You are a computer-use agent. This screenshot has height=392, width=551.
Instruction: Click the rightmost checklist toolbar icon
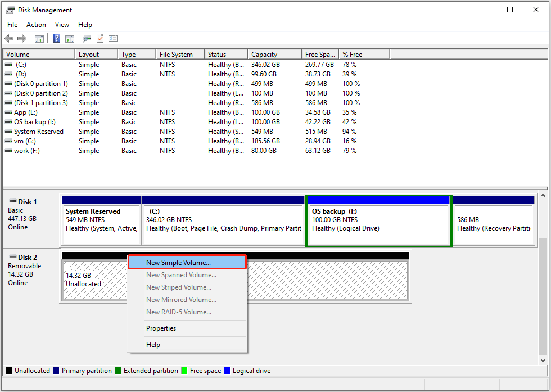(113, 38)
